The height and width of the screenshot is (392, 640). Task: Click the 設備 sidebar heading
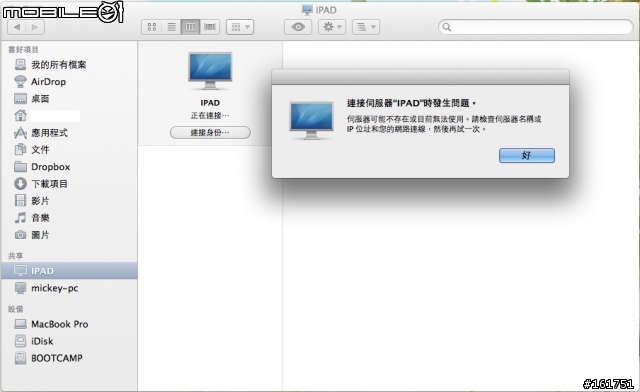16,309
